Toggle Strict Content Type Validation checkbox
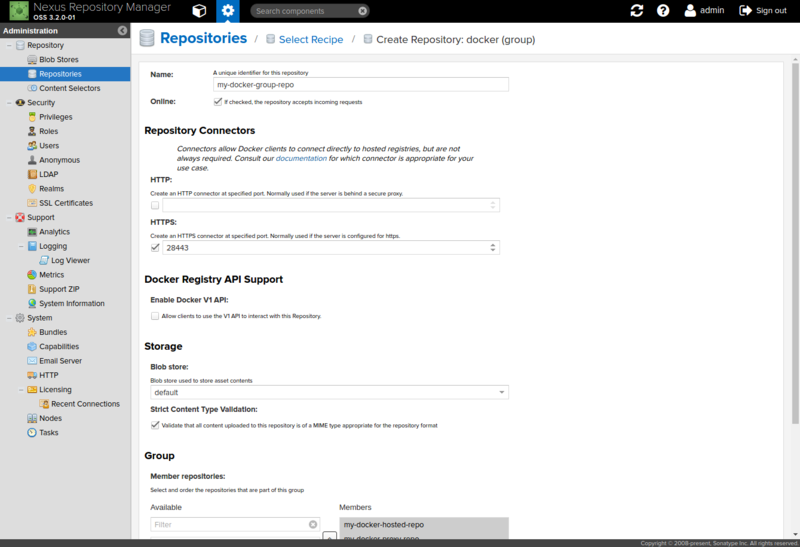This screenshot has height=547, width=800. pyautogui.click(x=155, y=425)
